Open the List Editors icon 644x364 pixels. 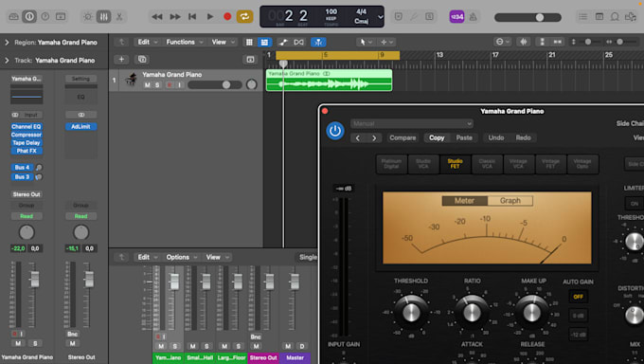[x=582, y=16]
